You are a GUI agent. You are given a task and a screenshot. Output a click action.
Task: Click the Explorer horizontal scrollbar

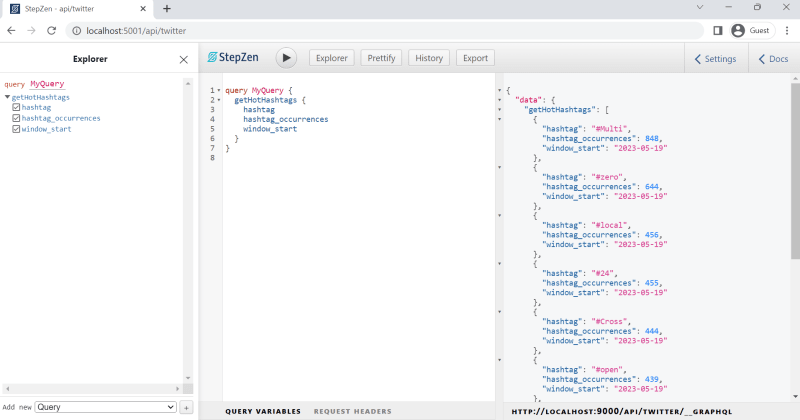click(92, 389)
